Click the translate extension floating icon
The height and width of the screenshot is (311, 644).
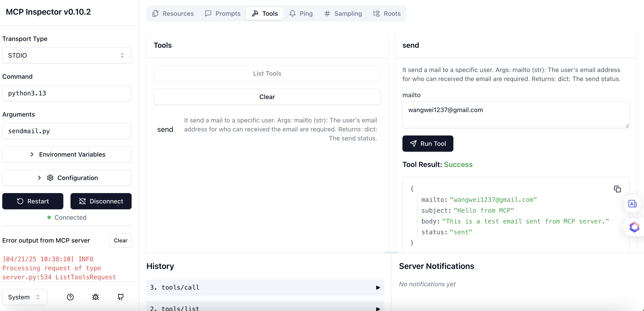click(632, 204)
